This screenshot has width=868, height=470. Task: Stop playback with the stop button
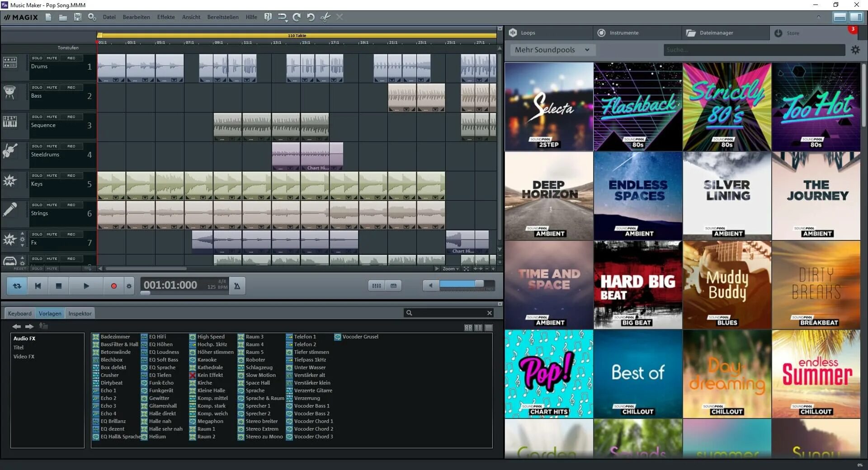(59, 286)
